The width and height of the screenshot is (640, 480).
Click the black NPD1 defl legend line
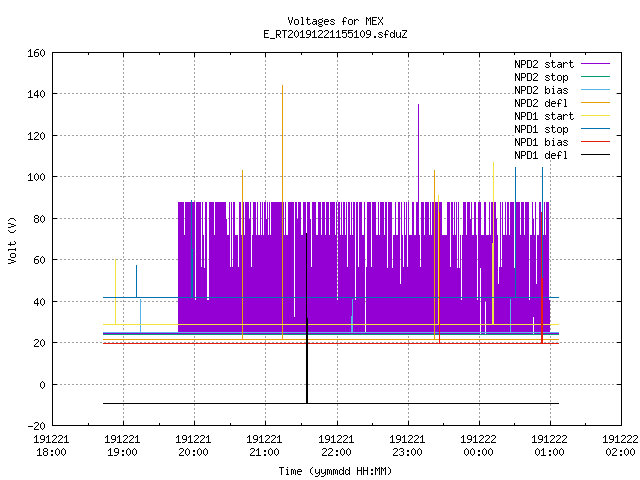point(595,155)
